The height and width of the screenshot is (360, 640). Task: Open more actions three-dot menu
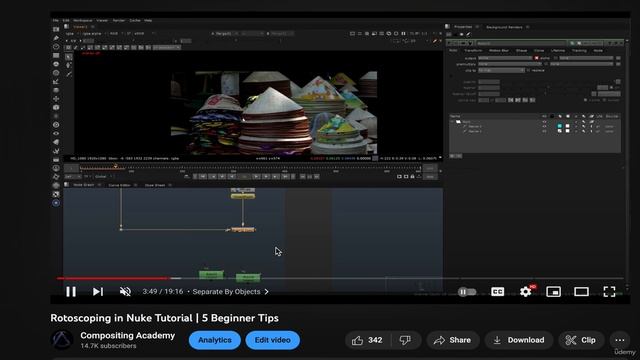click(620, 340)
